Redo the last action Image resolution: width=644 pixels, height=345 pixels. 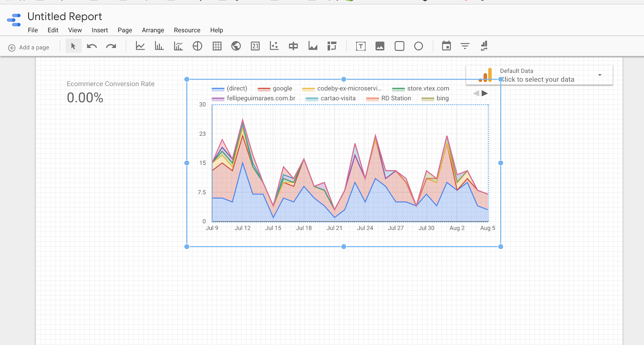click(x=111, y=46)
